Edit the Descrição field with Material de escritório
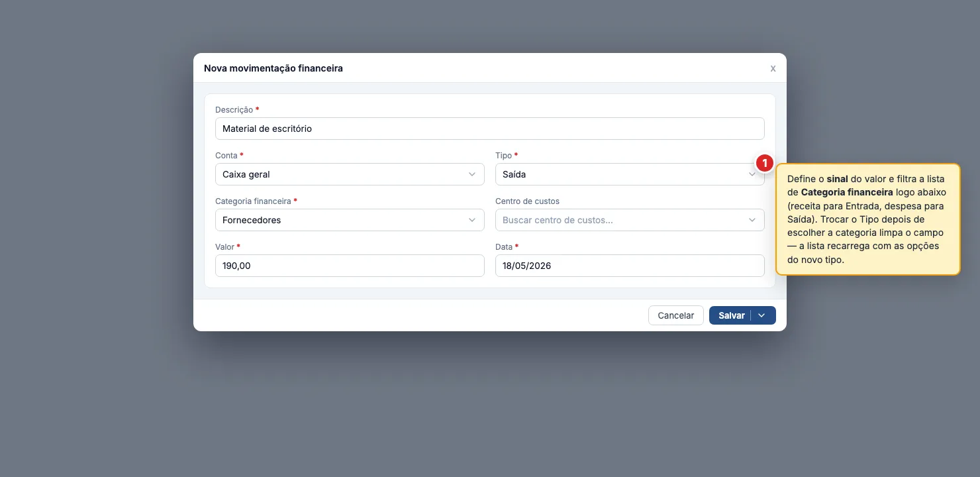The width and height of the screenshot is (980, 477). tap(490, 129)
